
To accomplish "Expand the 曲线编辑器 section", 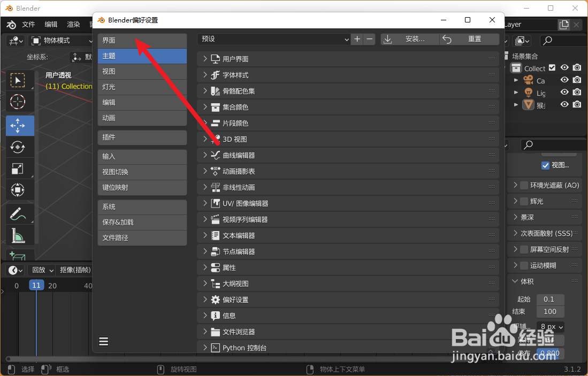I will (x=348, y=155).
